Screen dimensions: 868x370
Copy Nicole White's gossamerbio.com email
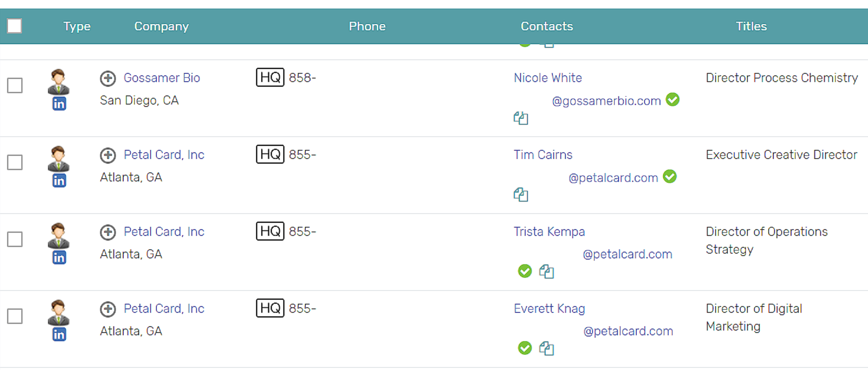tap(520, 118)
